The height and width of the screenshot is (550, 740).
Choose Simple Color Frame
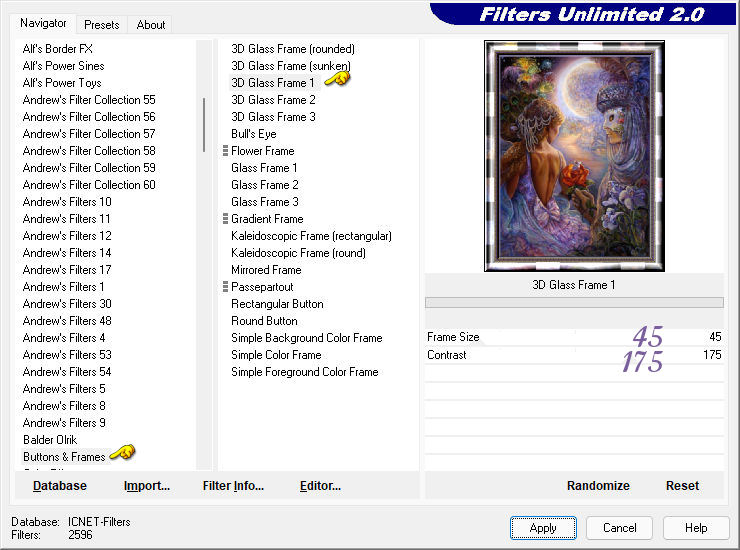pos(276,355)
